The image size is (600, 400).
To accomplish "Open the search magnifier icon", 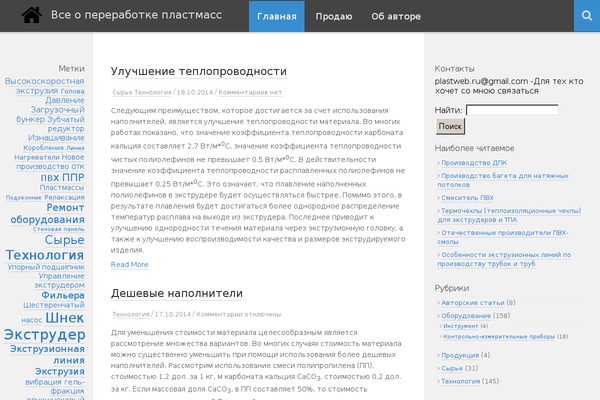I will click(x=587, y=16).
